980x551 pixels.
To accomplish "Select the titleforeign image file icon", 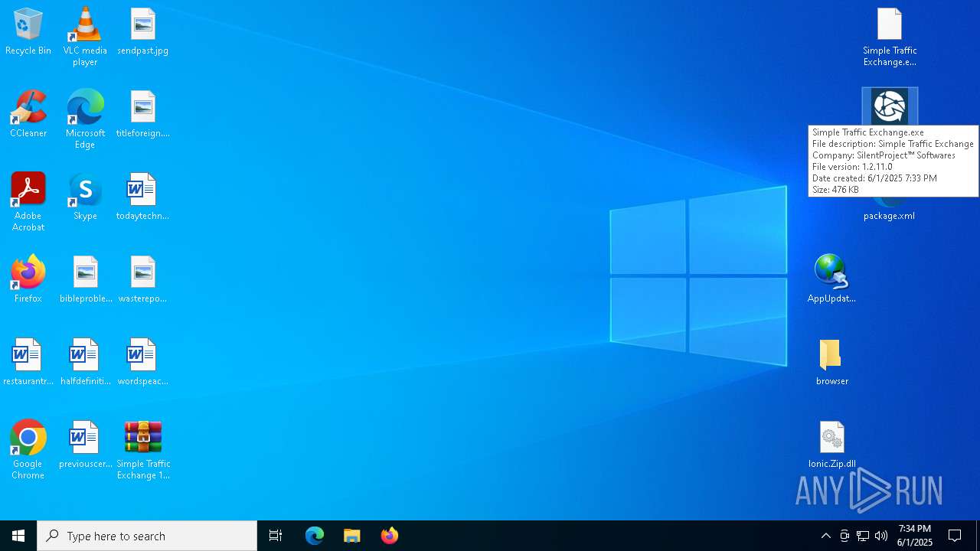I will point(143,115).
